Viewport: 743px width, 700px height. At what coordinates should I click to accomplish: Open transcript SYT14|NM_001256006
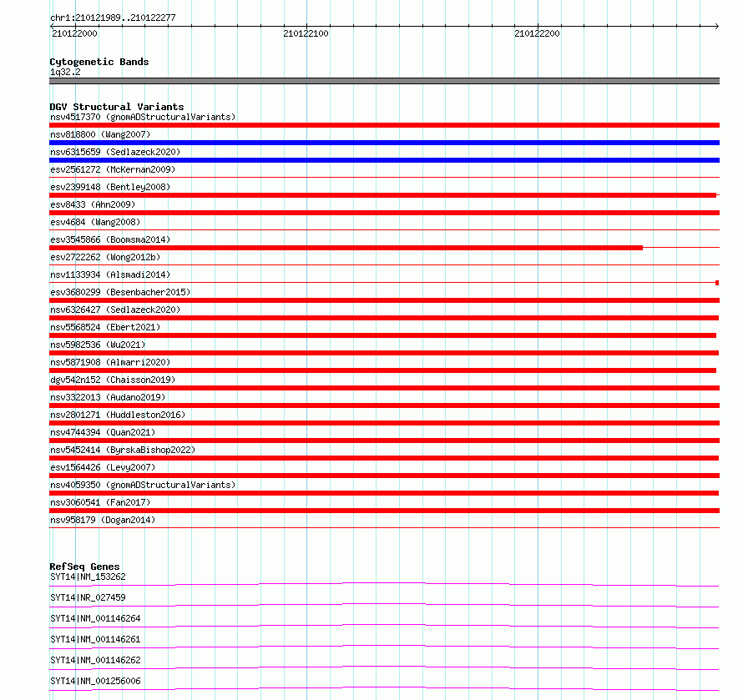coord(95,681)
